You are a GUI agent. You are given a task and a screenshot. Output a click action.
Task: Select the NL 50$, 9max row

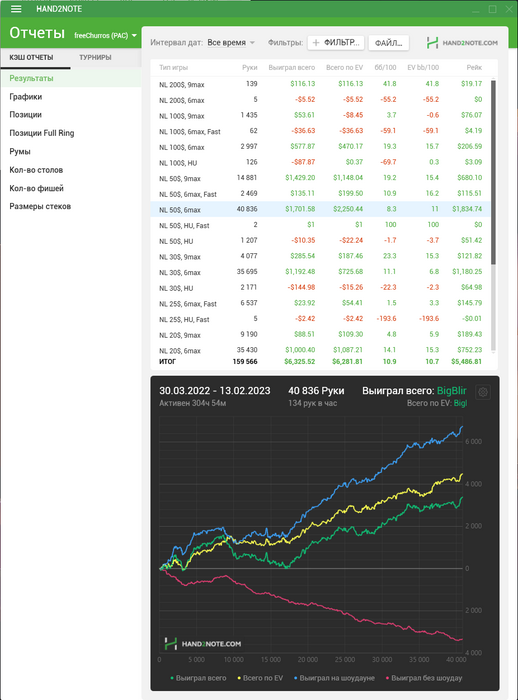[x=320, y=178]
